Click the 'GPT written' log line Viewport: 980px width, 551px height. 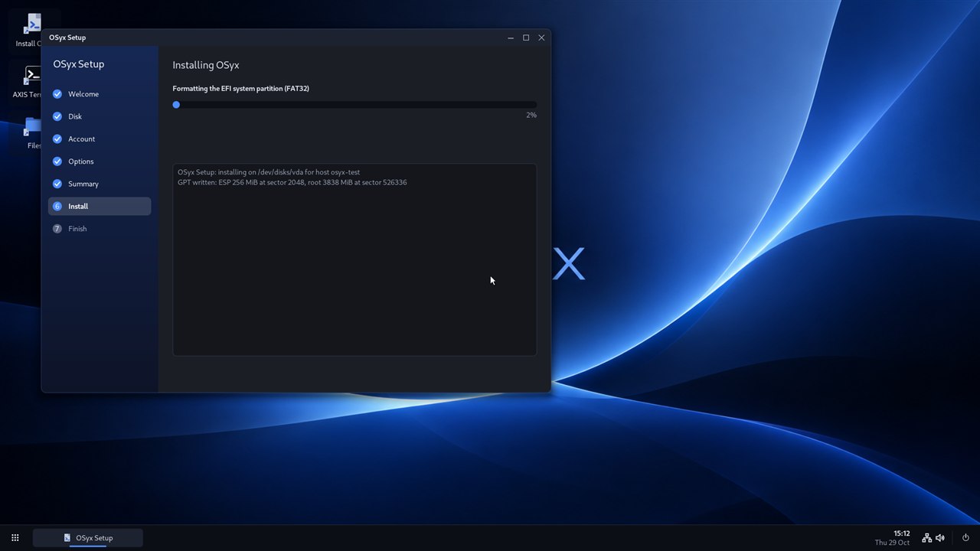292,183
